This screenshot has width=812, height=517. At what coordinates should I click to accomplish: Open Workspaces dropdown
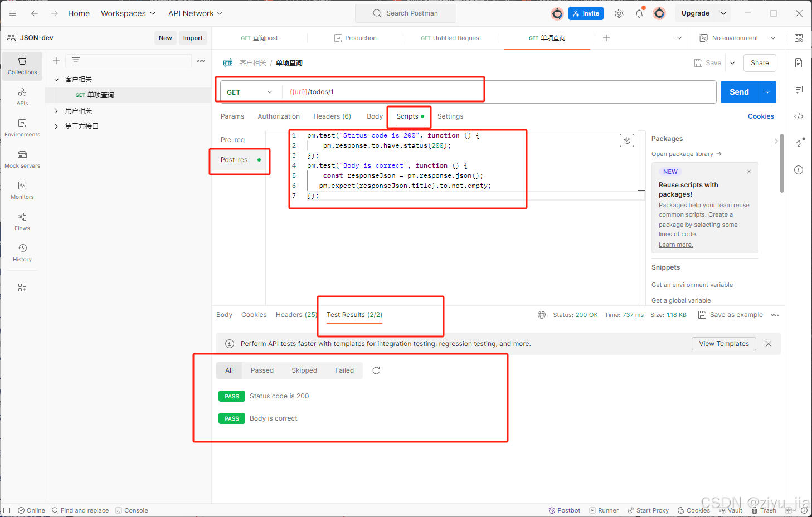pyautogui.click(x=128, y=13)
